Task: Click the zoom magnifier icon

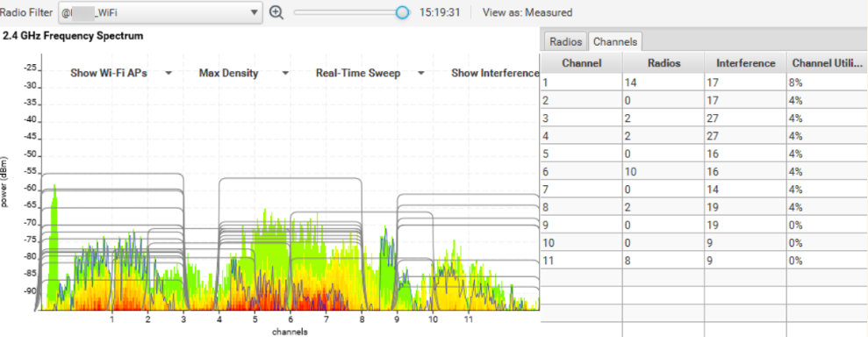Action: click(276, 13)
